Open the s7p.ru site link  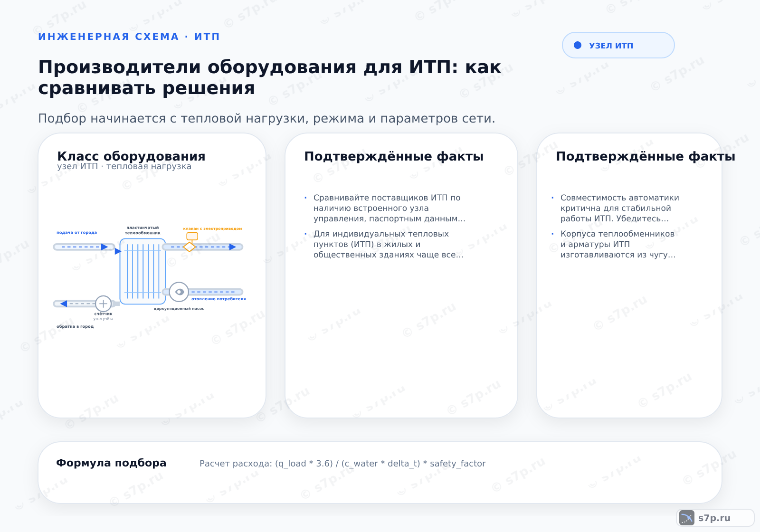point(715,518)
